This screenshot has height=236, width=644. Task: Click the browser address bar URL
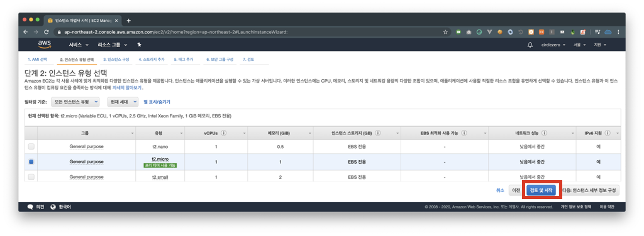pos(176,32)
